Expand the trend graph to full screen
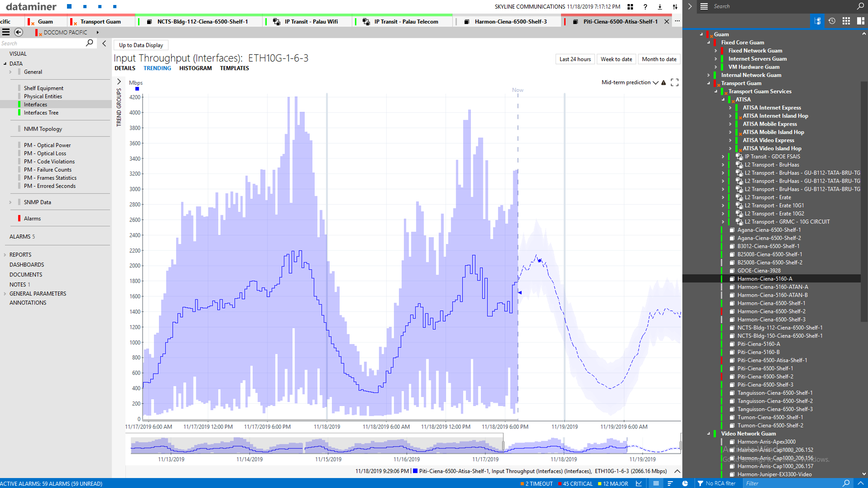Screen dimensions: 868x488 pyautogui.click(x=674, y=82)
